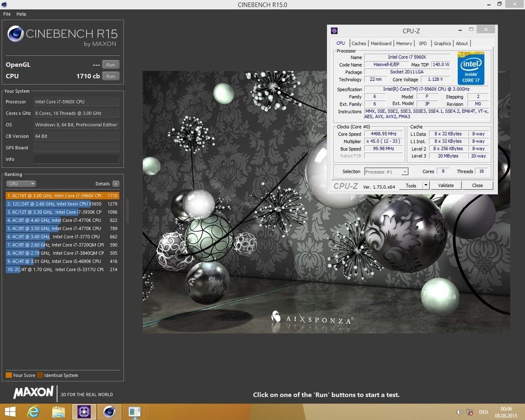Click the Info input field
Viewport: 525px width, 420px height.
(76, 159)
